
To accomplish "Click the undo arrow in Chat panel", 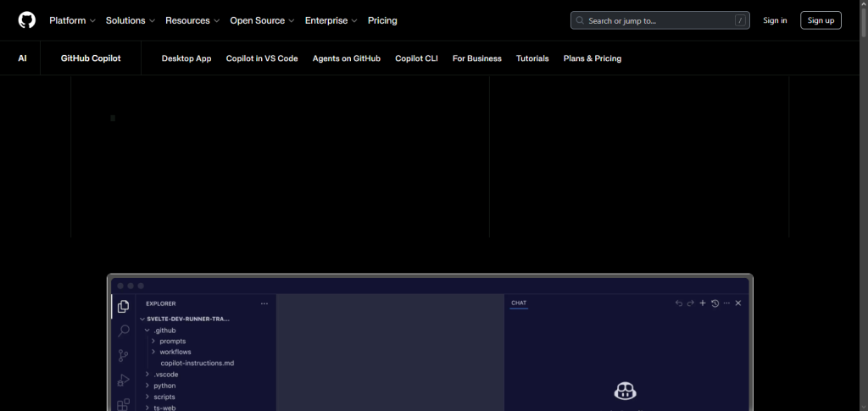I will pos(679,303).
